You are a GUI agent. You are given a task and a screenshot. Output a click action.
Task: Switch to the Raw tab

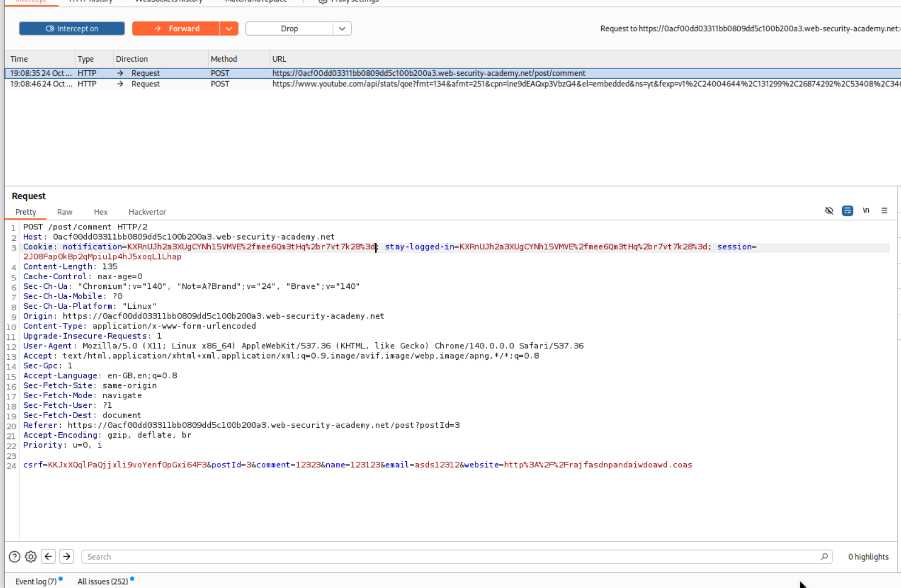tap(65, 212)
